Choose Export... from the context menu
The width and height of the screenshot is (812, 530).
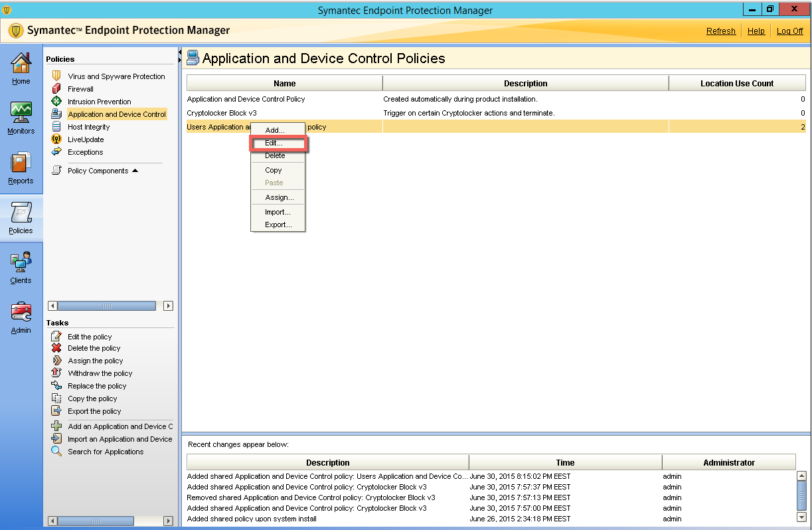pos(278,224)
